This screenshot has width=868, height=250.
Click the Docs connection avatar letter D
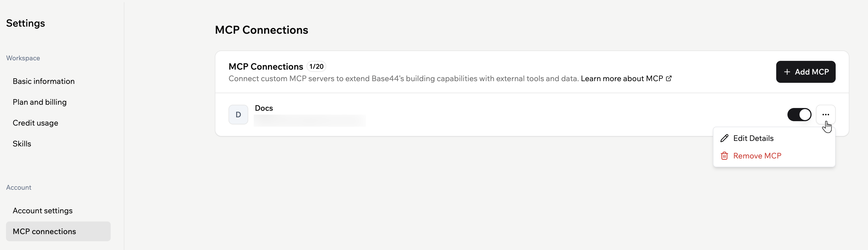click(238, 115)
